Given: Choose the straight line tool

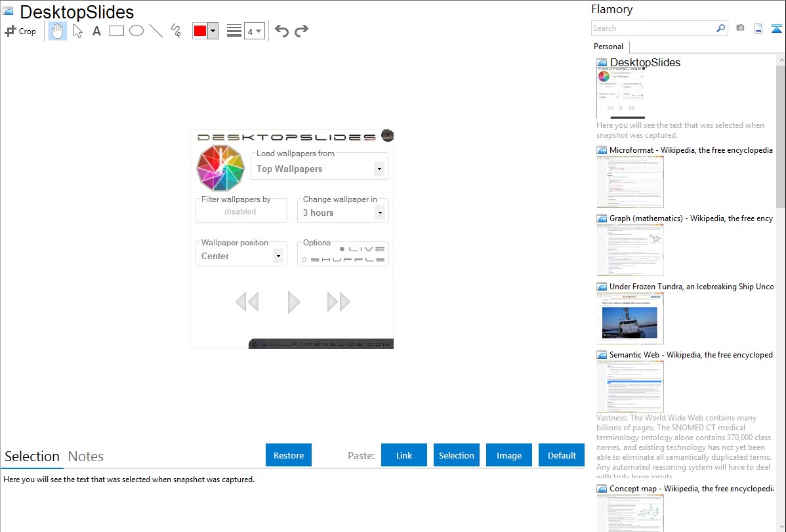Looking at the screenshot, I should coord(156,31).
